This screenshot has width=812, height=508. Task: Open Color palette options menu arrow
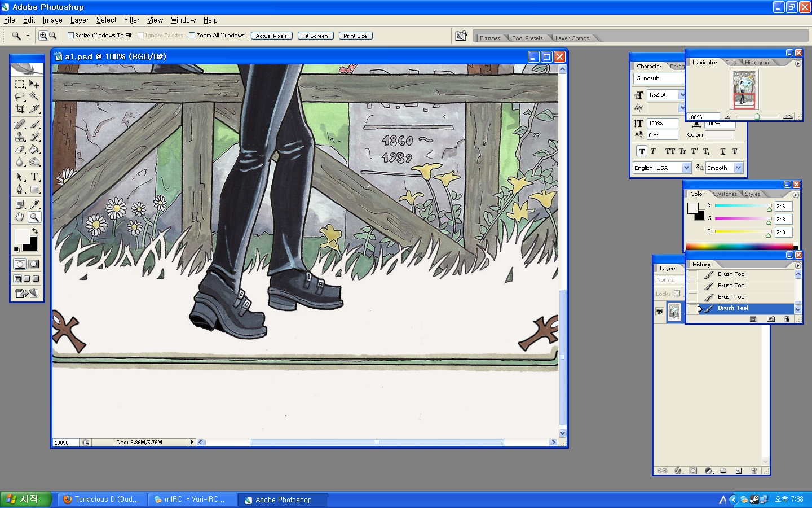[x=796, y=195]
